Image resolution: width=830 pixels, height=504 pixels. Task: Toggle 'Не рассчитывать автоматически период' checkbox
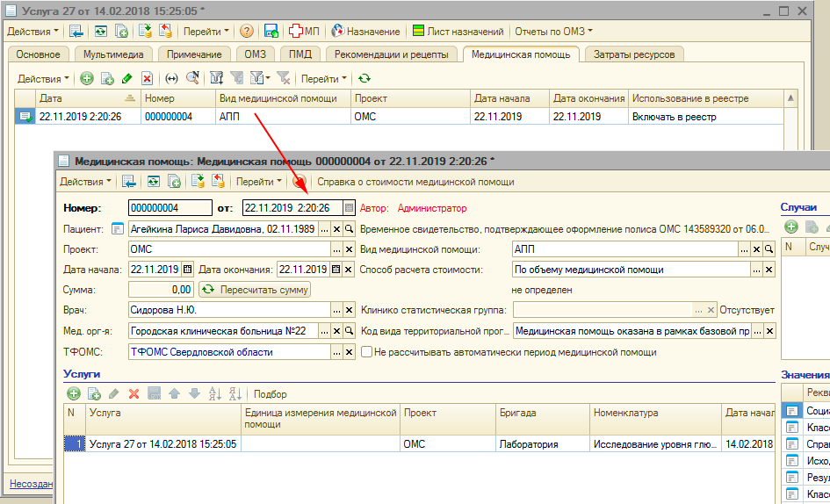pyautogui.click(x=367, y=352)
